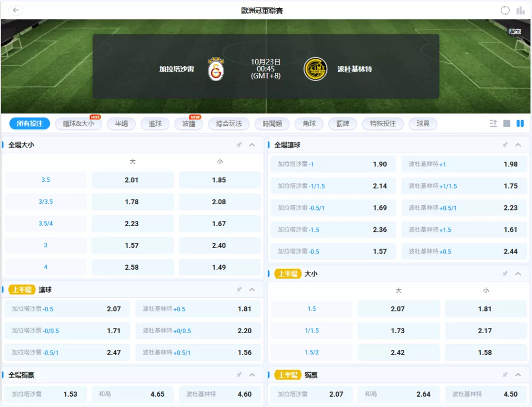Collapse the 全場大小 section
The height and width of the screenshot is (407, 532).
[252, 145]
